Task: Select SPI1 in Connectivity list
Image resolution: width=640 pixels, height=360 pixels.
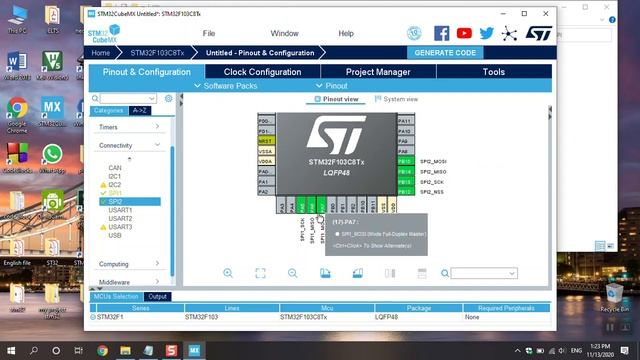Action: [115, 193]
